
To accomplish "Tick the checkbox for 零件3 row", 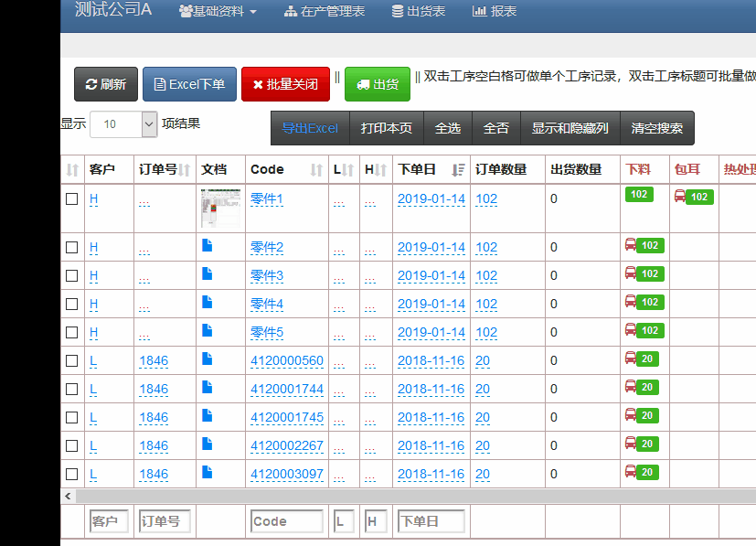I will point(72,276).
